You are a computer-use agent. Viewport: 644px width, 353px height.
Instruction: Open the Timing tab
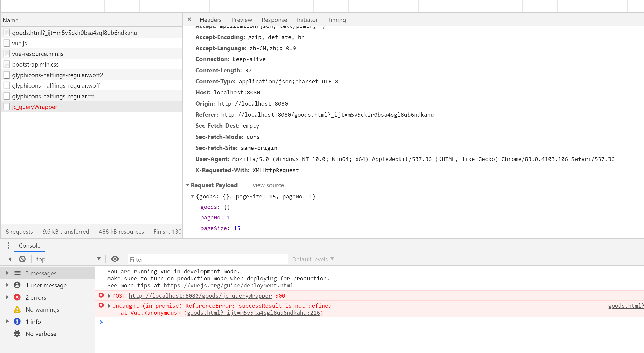[336, 20]
